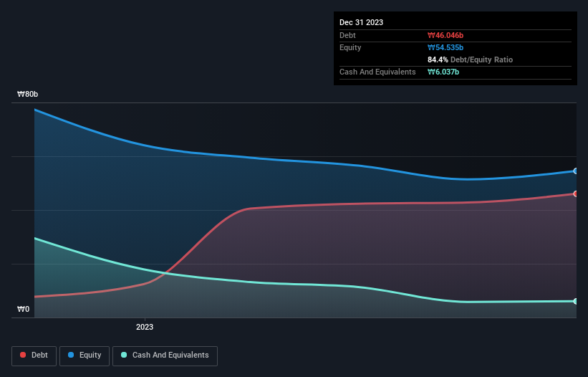
Task: Select the Equity end-point marker on chart
Action: point(576,171)
